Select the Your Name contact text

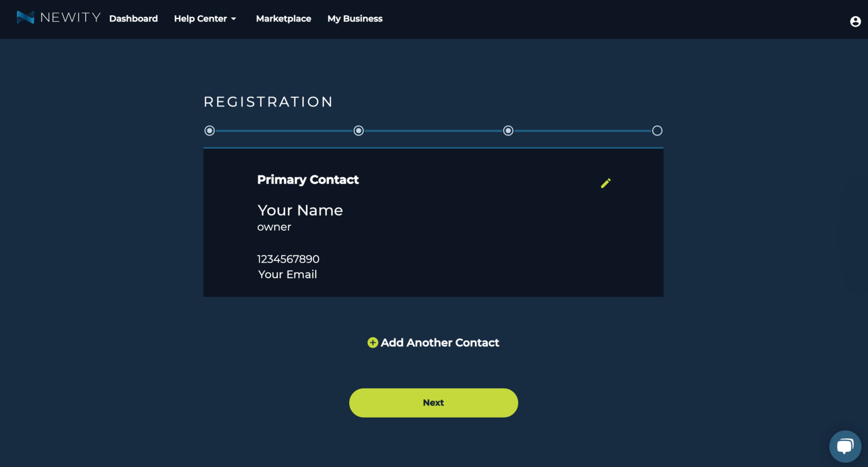pyautogui.click(x=300, y=210)
